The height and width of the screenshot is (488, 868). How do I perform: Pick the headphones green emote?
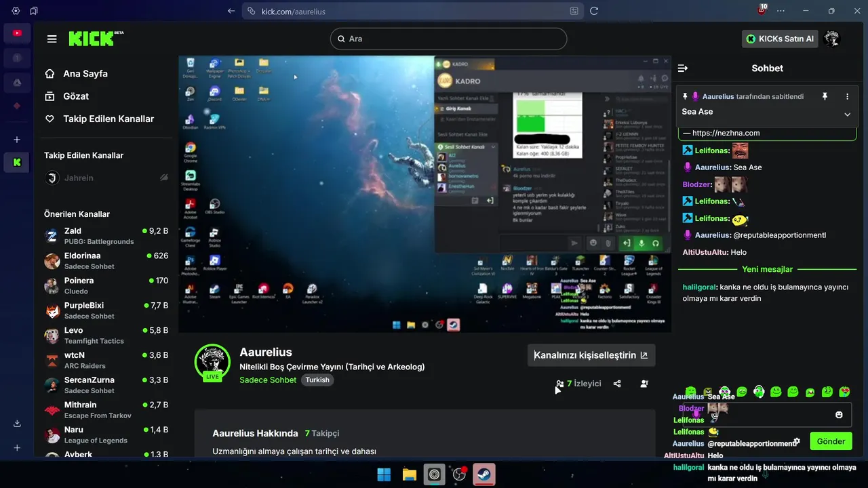(759, 392)
